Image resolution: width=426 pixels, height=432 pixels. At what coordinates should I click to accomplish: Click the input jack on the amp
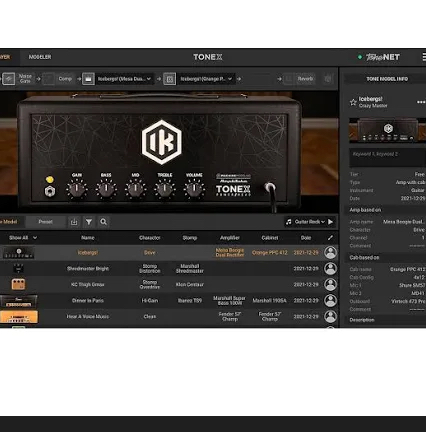point(270,187)
